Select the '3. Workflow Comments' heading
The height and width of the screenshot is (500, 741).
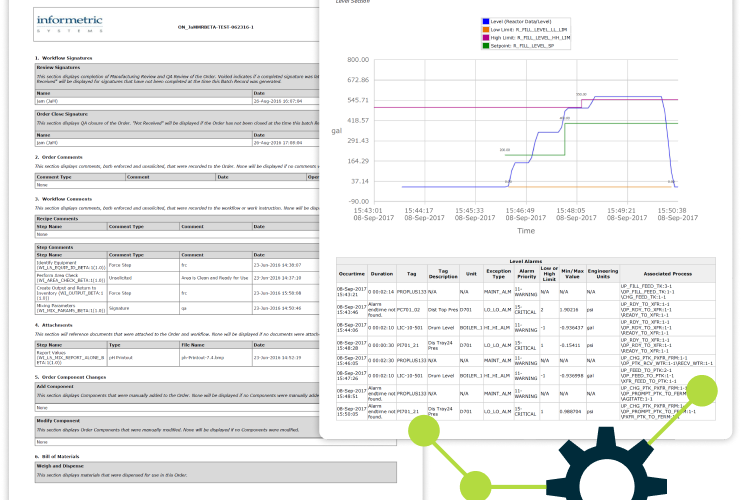pyautogui.click(x=63, y=199)
